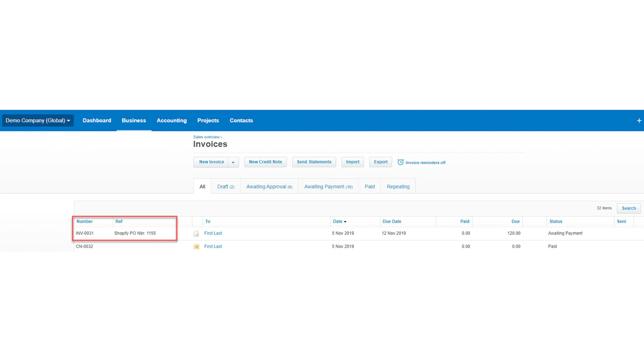The width and height of the screenshot is (644, 362).
Task: Toggle invoice reminders on
Action: click(421, 162)
